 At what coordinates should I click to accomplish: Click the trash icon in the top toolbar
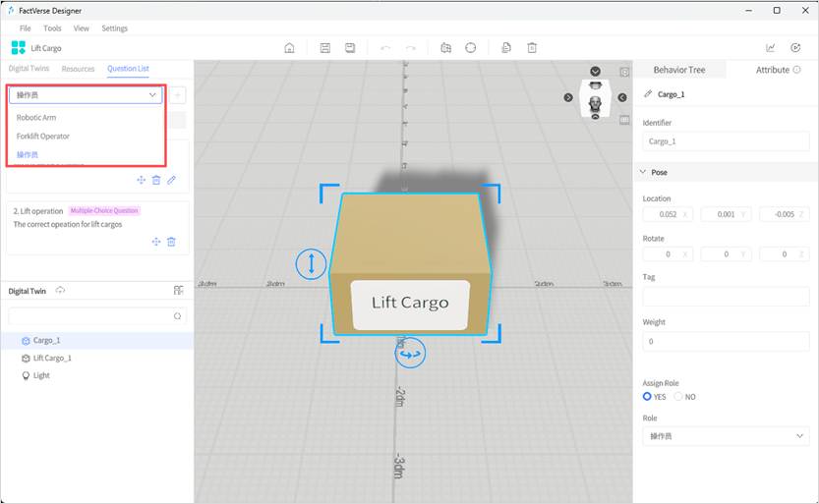(532, 48)
